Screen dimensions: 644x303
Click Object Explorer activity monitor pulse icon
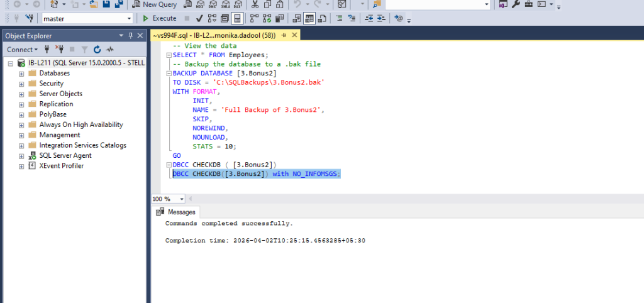point(109,50)
